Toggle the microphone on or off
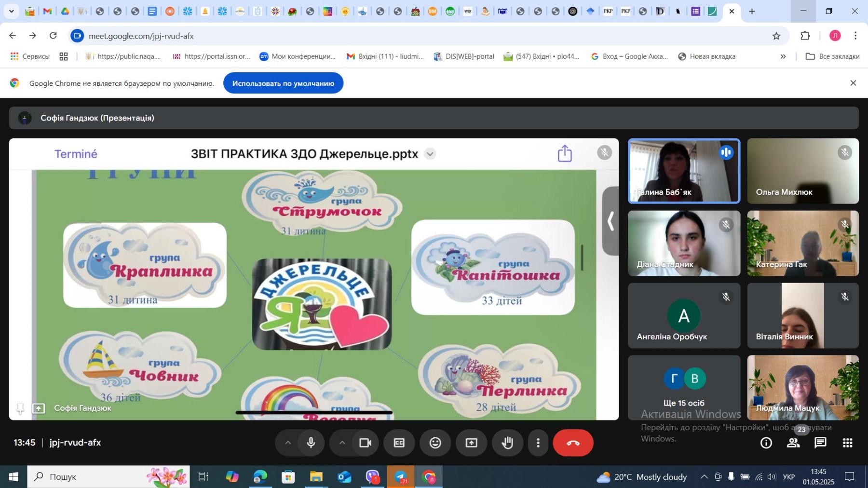Screen dimensions: 868x488 coord(311,443)
